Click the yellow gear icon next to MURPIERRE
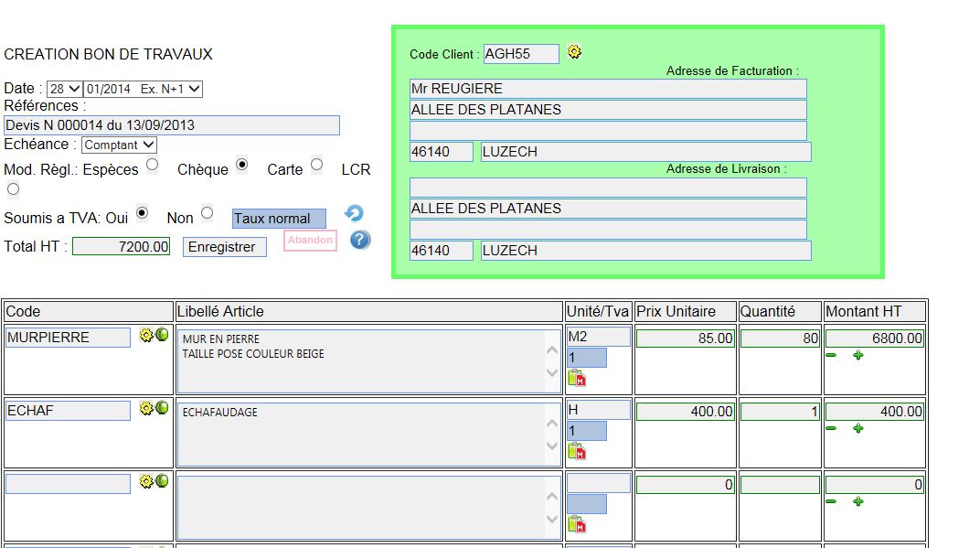The width and height of the screenshot is (980, 548). click(x=146, y=335)
